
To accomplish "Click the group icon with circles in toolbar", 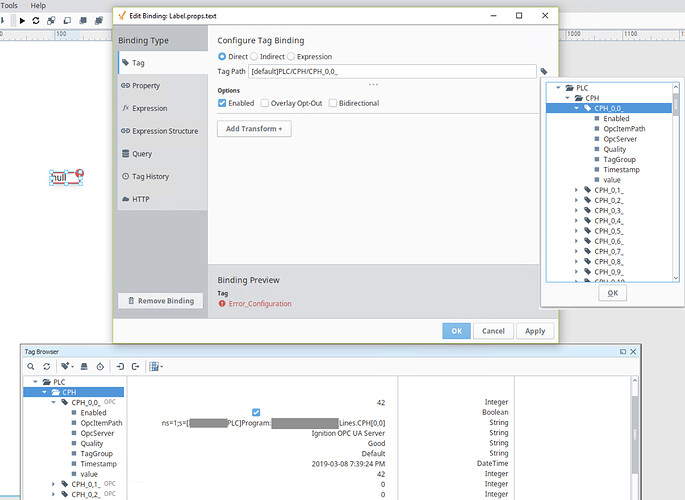I will pyautogui.click(x=51, y=21).
